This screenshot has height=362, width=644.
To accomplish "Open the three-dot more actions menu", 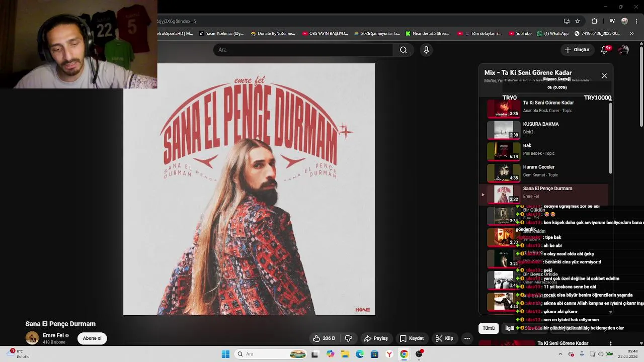I will tap(467, 338).
